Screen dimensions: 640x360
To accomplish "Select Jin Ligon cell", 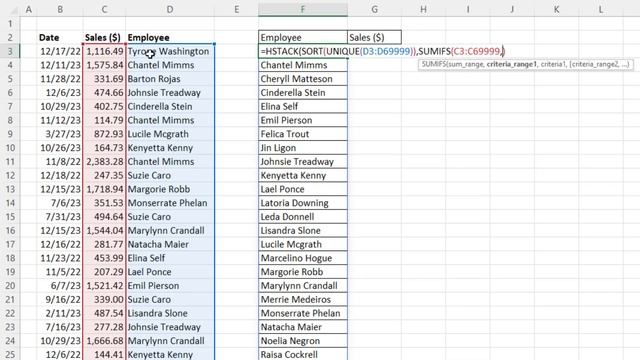I will (x=303, y=148).
